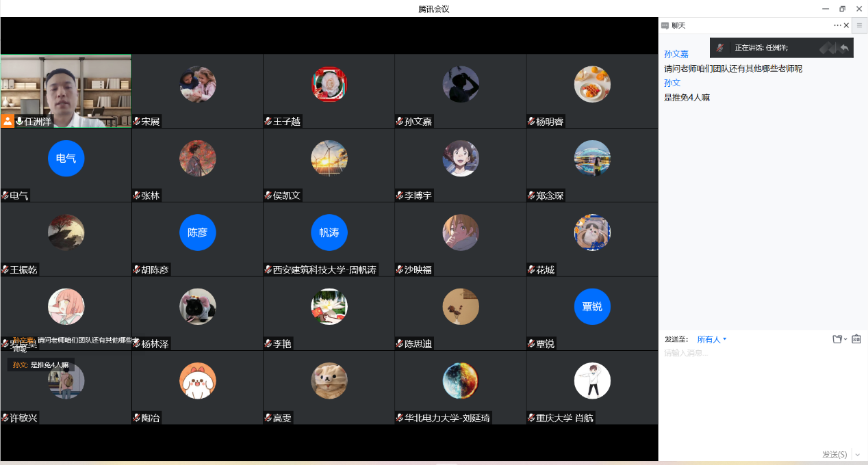This screenshot has height=465, width=868.
Task: Open the announcement icon in chat toolbar
Action: pyautogui.click(x=856, y=339)
